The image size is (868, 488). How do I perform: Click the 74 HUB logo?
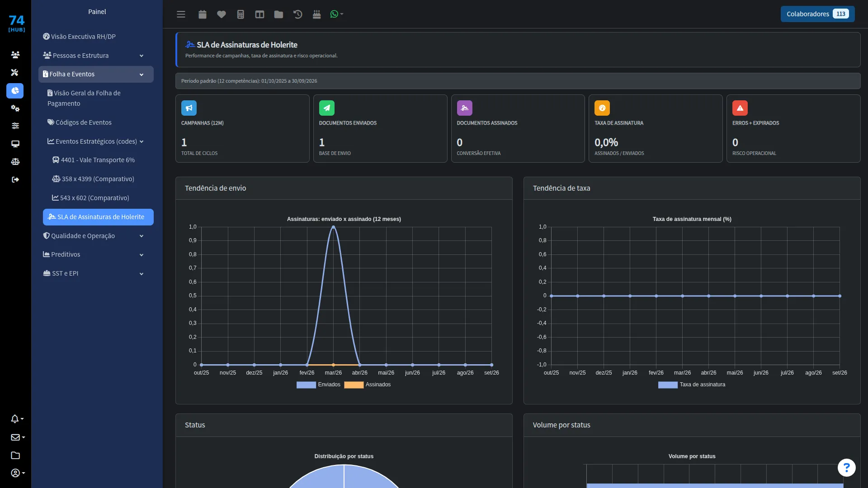pyautogui.click(x=16, y=23)
